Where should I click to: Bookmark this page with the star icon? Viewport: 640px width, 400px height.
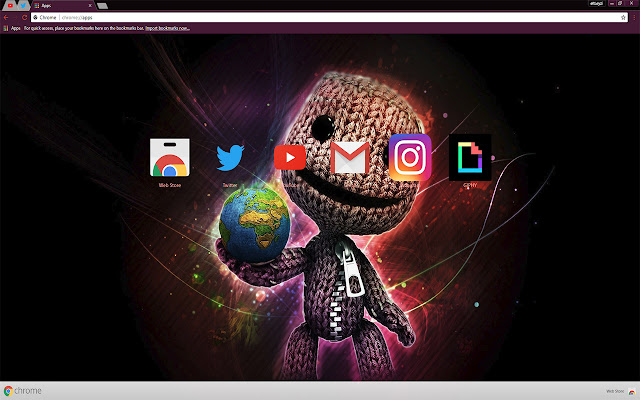coord(623,18)
